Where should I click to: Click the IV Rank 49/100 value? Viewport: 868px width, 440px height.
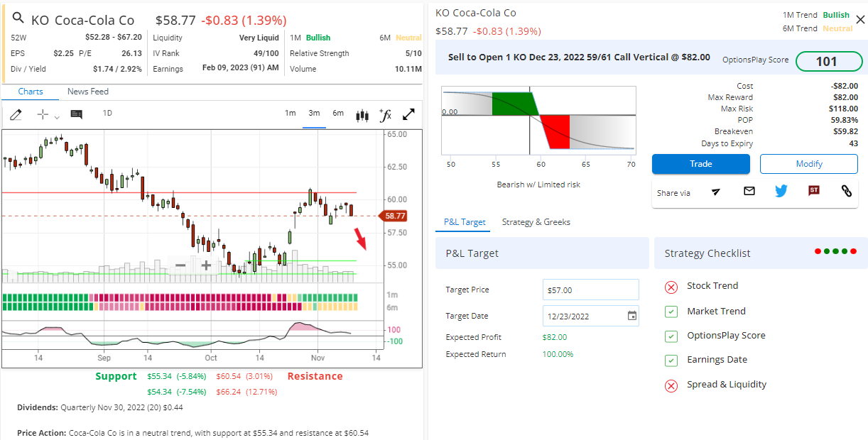pyautogui.click(x=266, y=53)
